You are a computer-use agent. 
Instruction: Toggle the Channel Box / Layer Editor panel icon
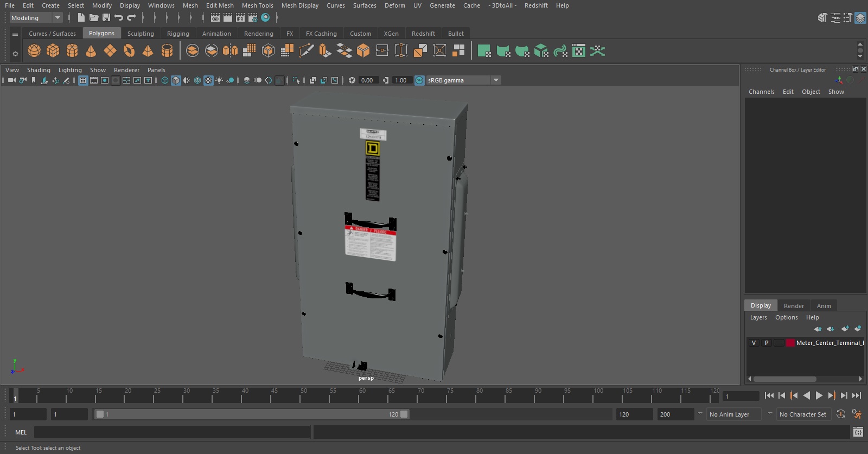(x=860, y=18)
